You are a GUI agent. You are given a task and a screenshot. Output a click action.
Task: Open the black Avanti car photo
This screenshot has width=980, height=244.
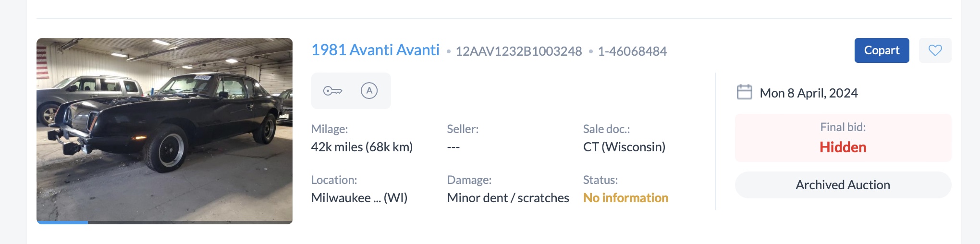(x=164, y=130)
